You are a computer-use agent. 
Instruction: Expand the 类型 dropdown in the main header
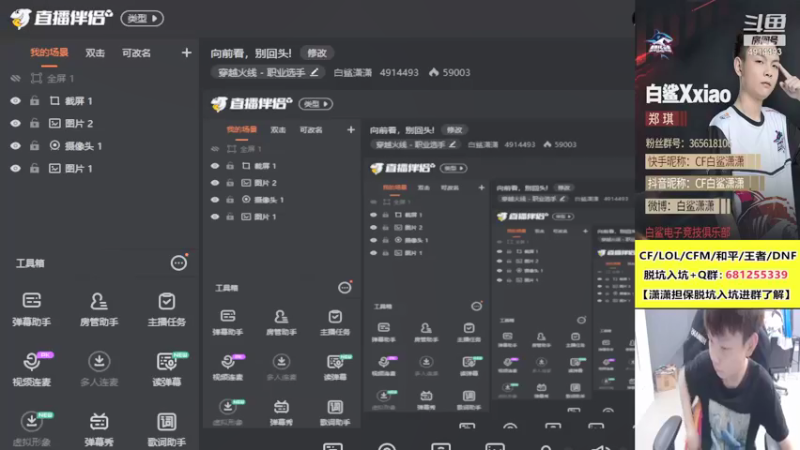click(x=142, y=18)
